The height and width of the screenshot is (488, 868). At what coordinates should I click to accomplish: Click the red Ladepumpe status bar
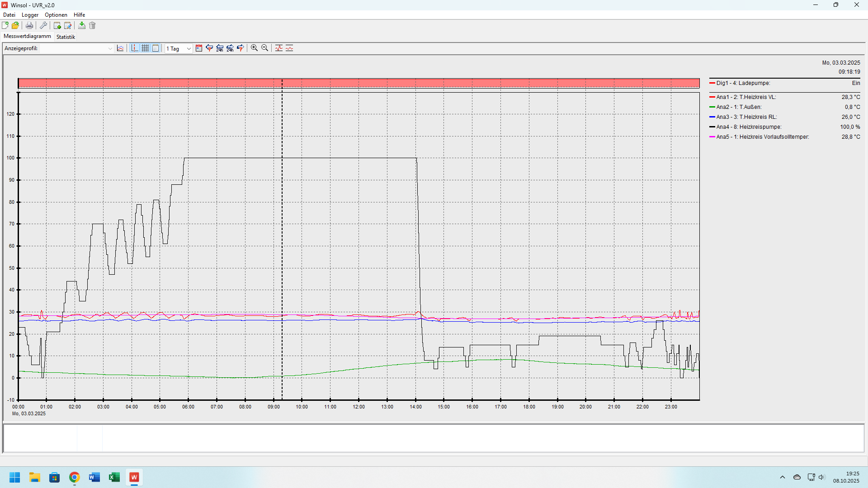click(x=359, y=83)
